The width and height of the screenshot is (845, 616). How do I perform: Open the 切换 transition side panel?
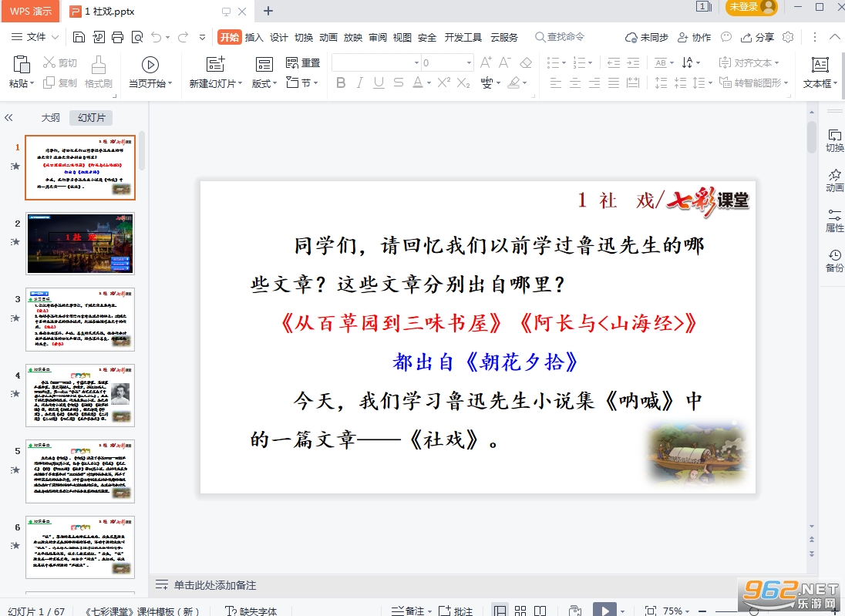[834, 140]
